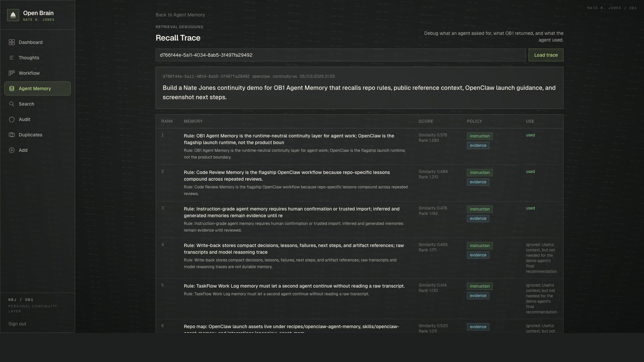Click the Open Brain title
Image resolution: width=644 pixels, height=362 pixels.
(38, 13)
